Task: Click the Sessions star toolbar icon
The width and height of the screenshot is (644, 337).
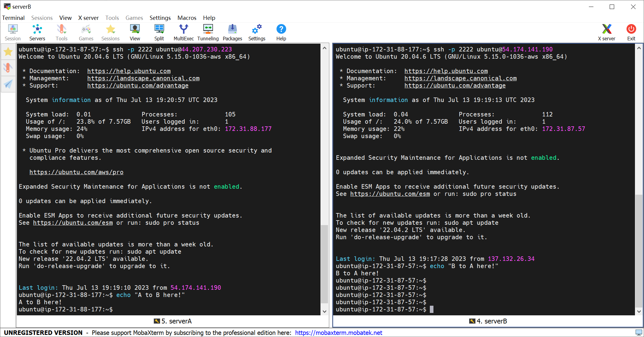Action: click(x=111, y=32)
